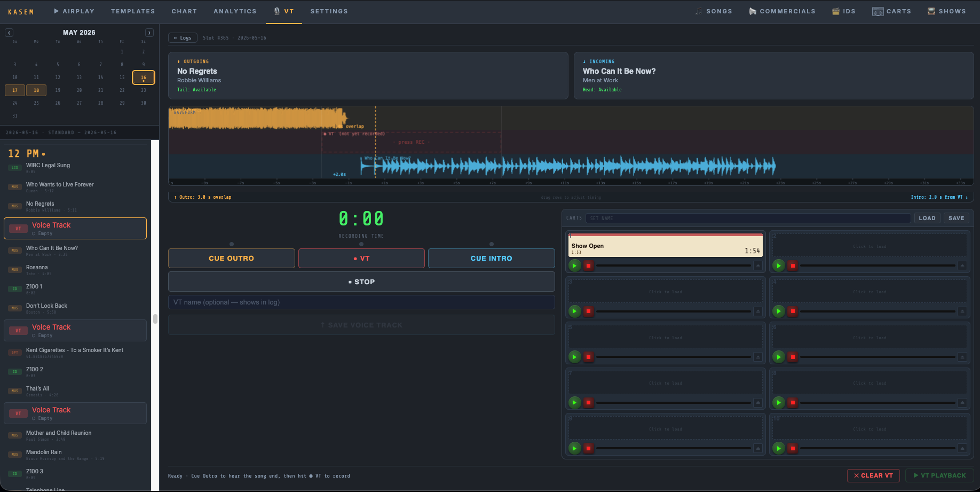This screenshot has width=980, height=492.
Task: Click play button on cart 3
Action: point(574,311)
